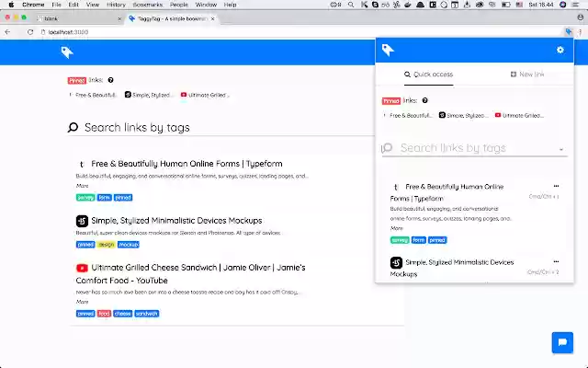Click the help question mark beside pinned links on the main page
The width and height of the screenshot is (588, 368).
pos(110,80)
